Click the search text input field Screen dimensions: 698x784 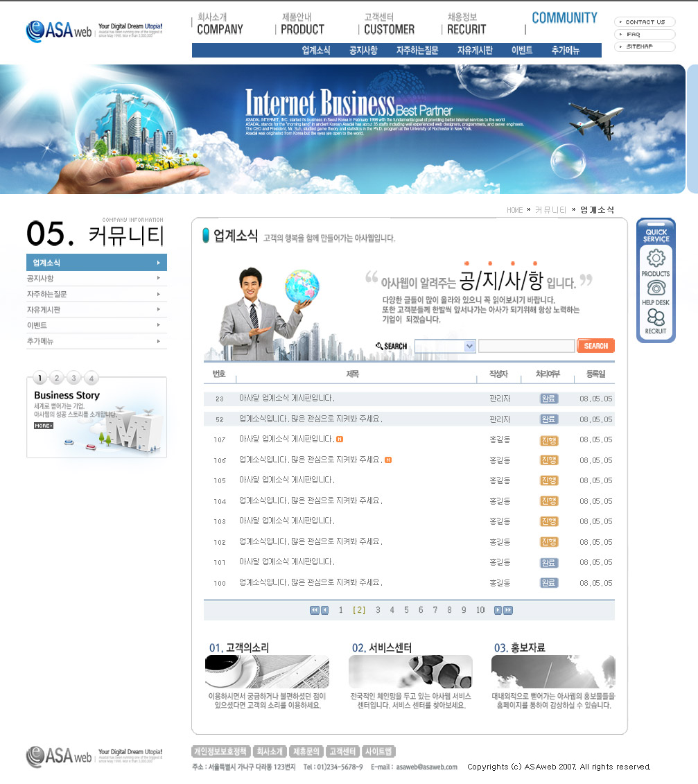point(526,346)
